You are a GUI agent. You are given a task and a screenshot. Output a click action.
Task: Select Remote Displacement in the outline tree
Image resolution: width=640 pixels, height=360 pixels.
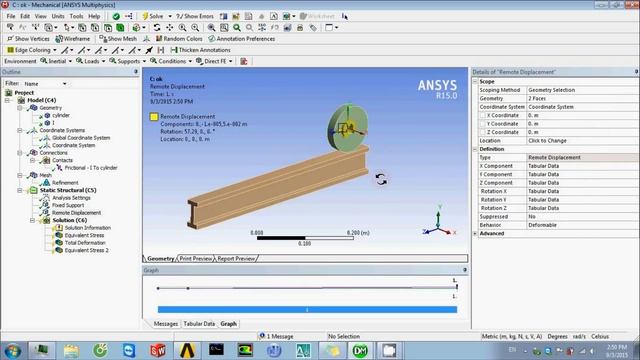click(76, 213)
